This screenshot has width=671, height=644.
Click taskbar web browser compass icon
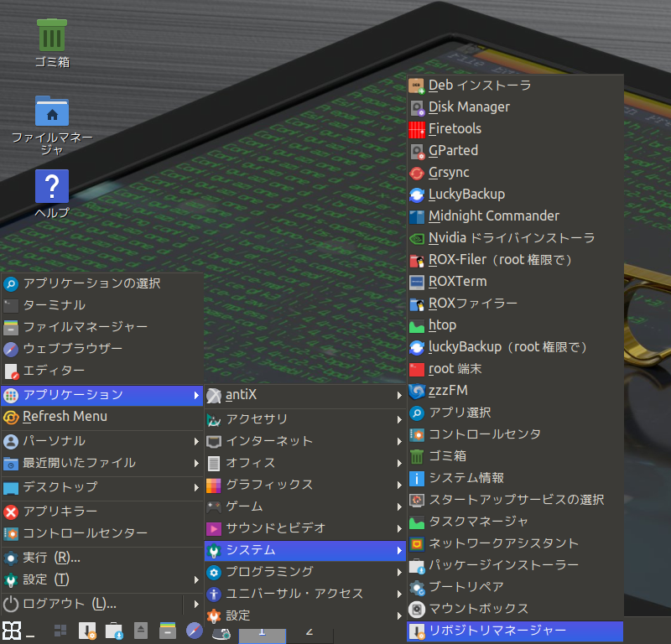click(x=195, y=631)
